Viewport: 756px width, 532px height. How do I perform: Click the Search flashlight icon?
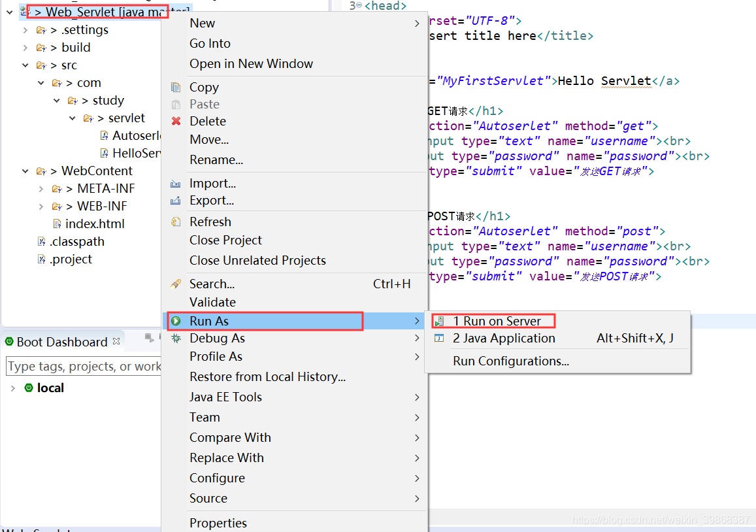pos(176,284)
